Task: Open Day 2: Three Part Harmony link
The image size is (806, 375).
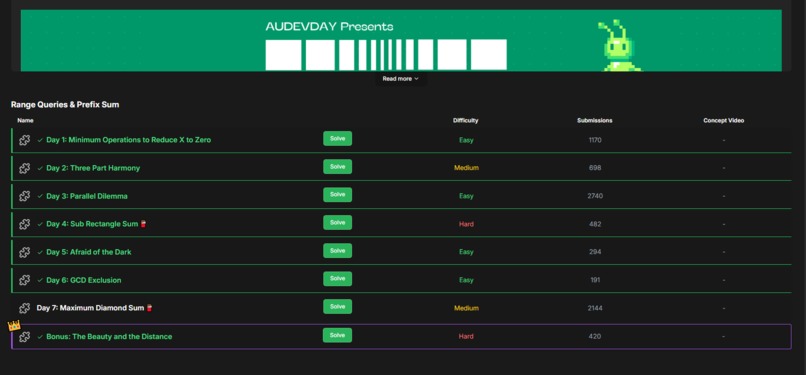Action: point(93,168)
